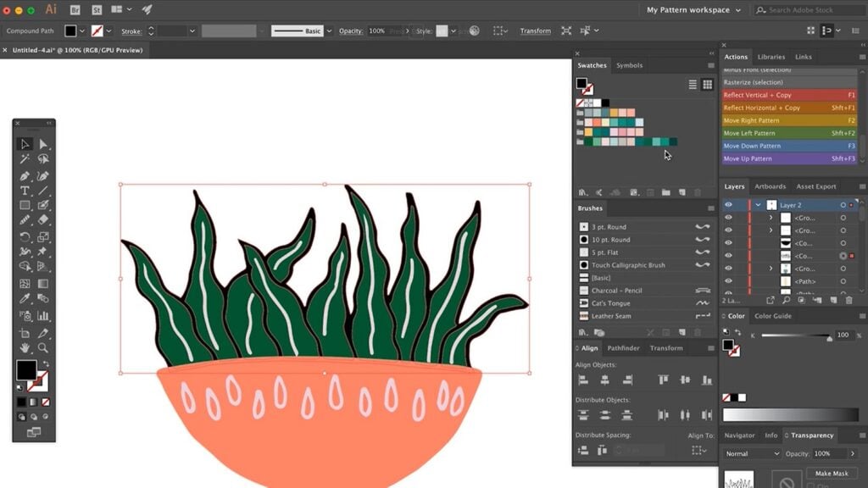
Task: Switch Swatches panel to list view
Action: pos(693,85)
